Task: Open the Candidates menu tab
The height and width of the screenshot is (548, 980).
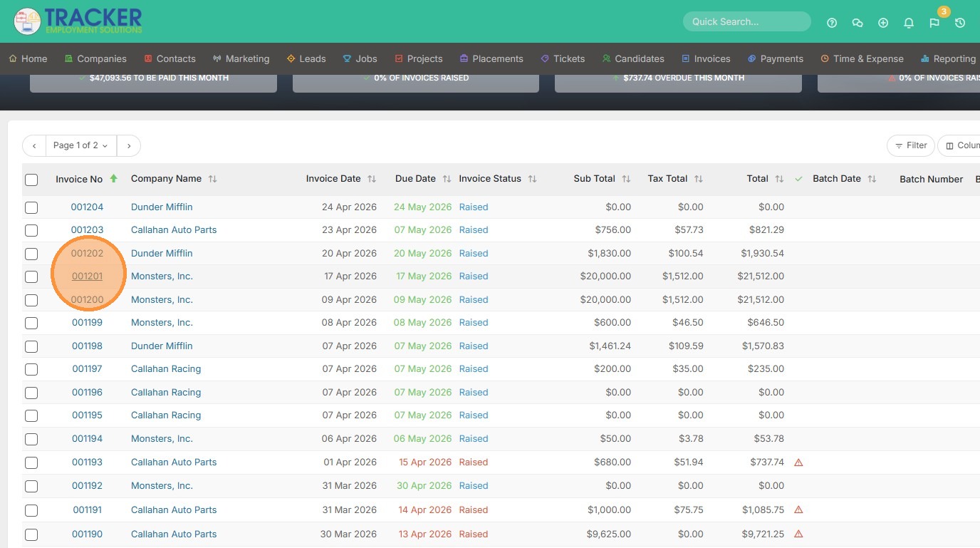Action: coord(633,58)
